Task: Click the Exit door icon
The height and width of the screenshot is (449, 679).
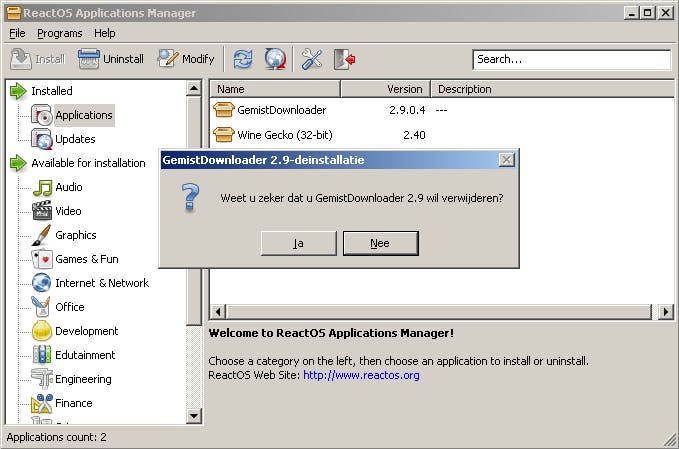Action: [x=345, y=59]
